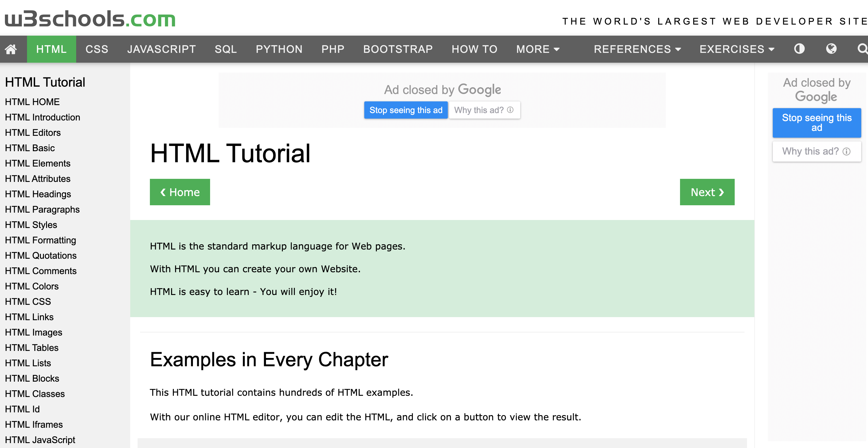This screenshot has height=448, width=868.
Task: Click the home icon in navigation bar
Action: tap(11, 49)
